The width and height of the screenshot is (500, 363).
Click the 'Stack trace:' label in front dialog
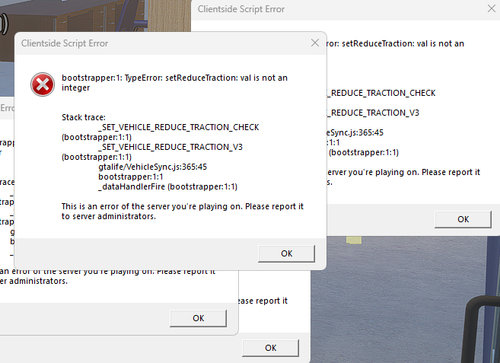[x=83, y=117]
